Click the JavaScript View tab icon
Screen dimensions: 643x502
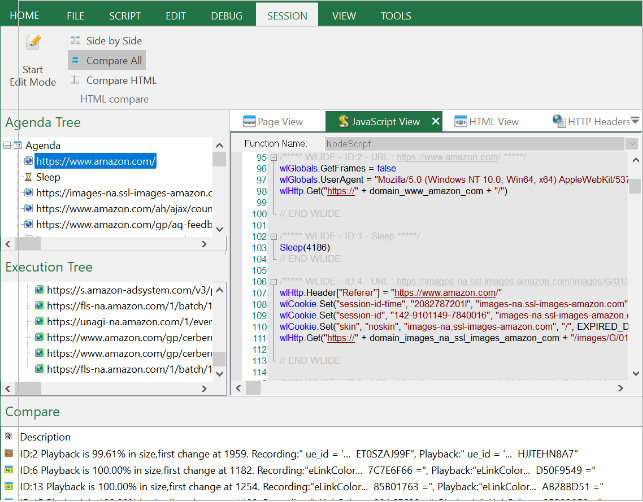click(x=342, y=121)
